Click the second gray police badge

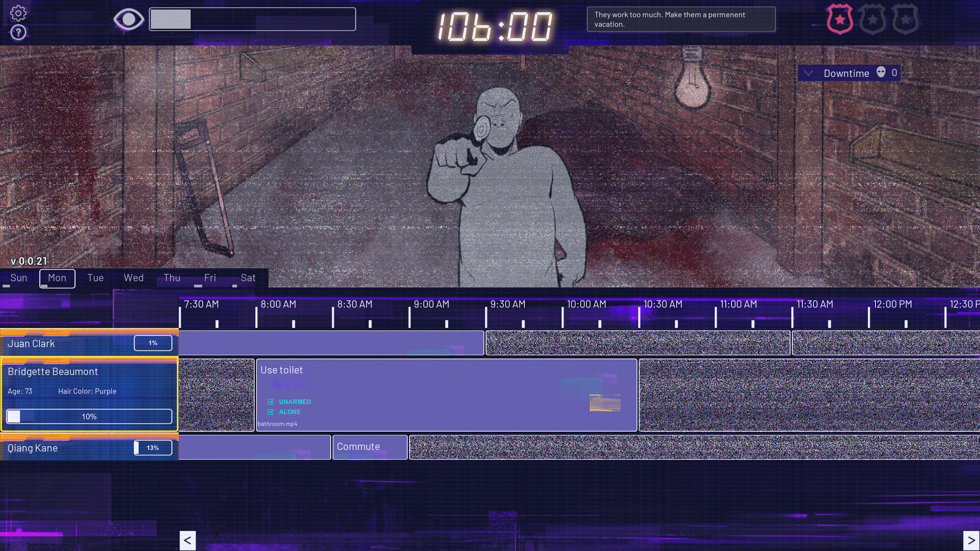[872, 20]
